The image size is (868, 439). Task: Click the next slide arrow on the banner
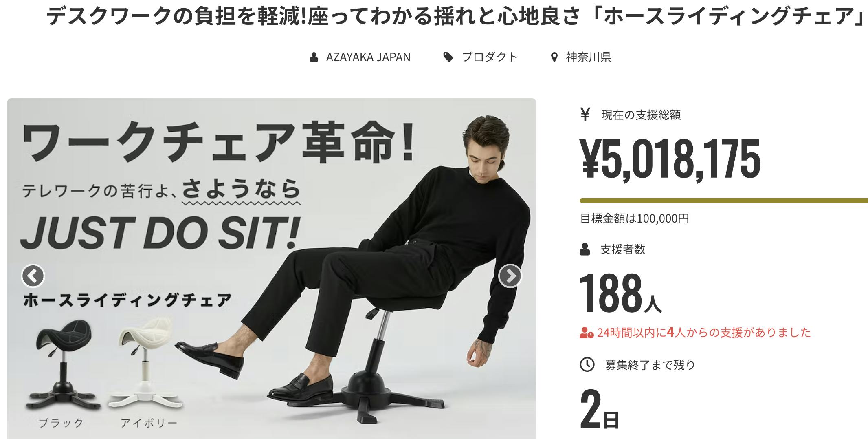click(x=510, y=276)
